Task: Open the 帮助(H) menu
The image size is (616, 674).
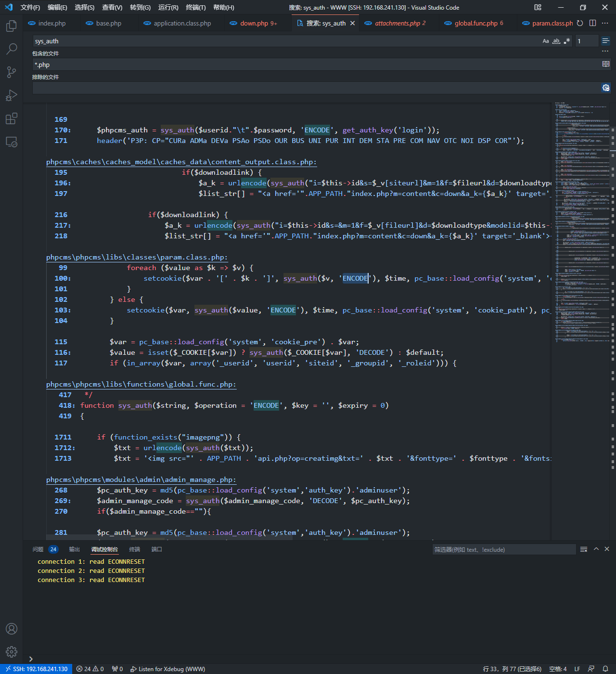Action: (x=224, y=7)
